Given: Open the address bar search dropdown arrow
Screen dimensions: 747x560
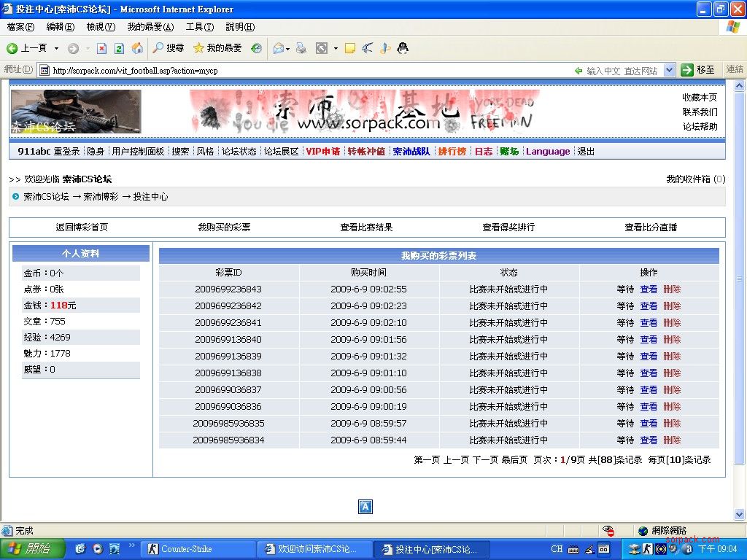Looking at the screenshot, I should click(667, 71).
